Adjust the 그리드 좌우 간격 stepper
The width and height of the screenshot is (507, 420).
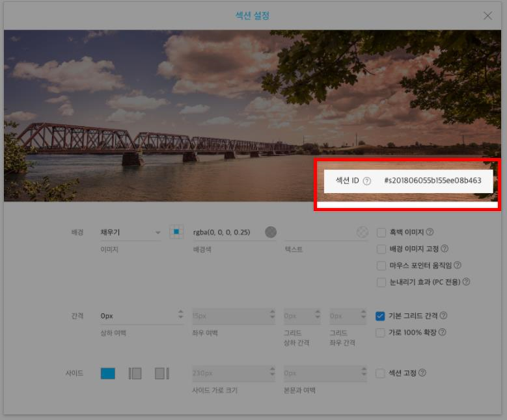coord(363,314)
